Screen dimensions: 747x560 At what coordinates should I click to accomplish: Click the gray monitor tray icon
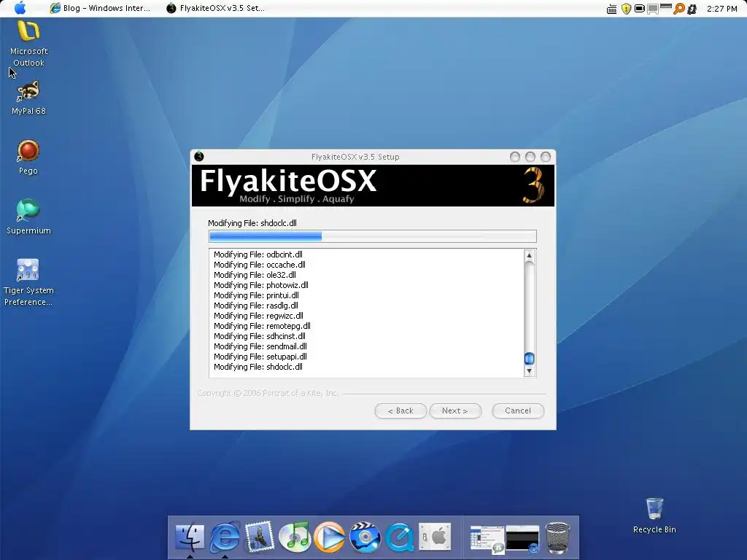point(653,9)
